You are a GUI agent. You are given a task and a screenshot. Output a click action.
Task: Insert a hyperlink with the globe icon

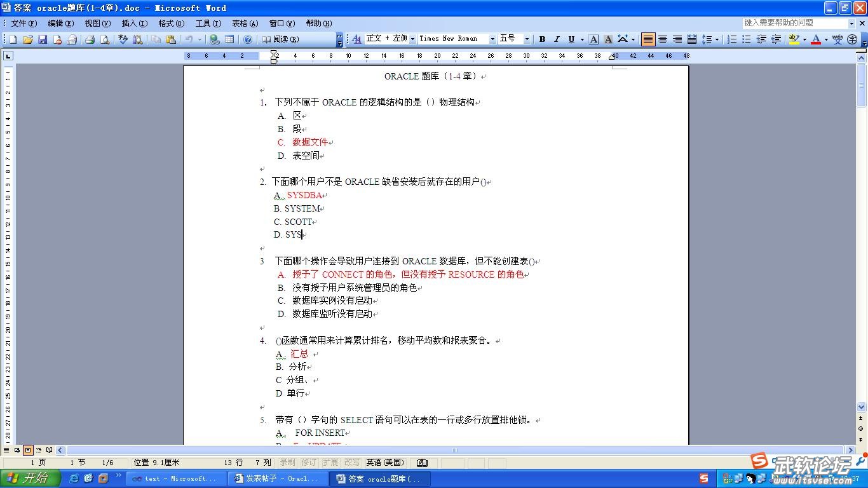(215, 39)
